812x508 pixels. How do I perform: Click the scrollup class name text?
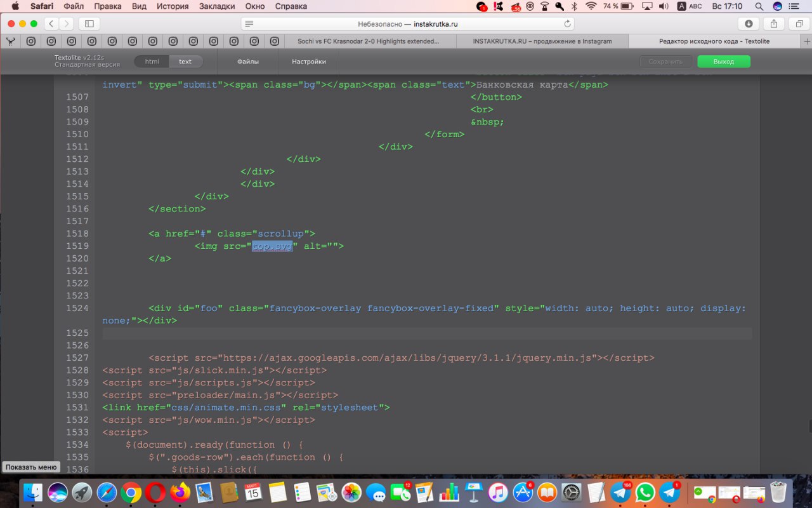coord(280,234)
